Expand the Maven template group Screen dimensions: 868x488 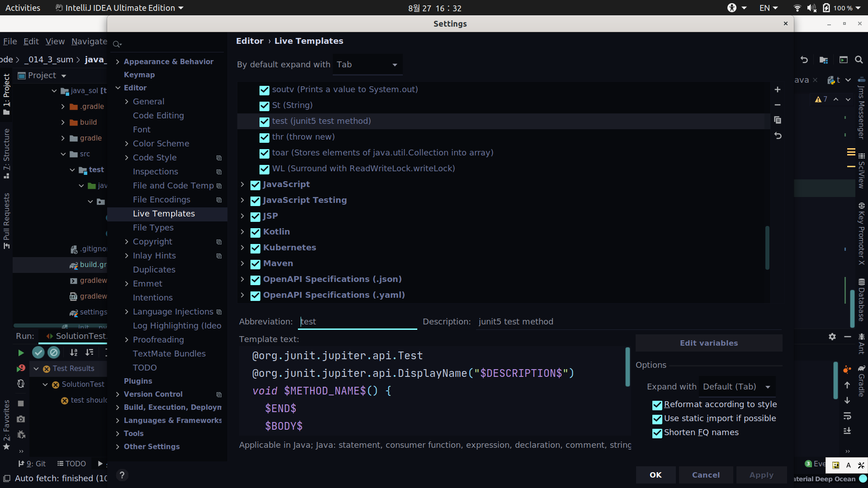(242, 263)
